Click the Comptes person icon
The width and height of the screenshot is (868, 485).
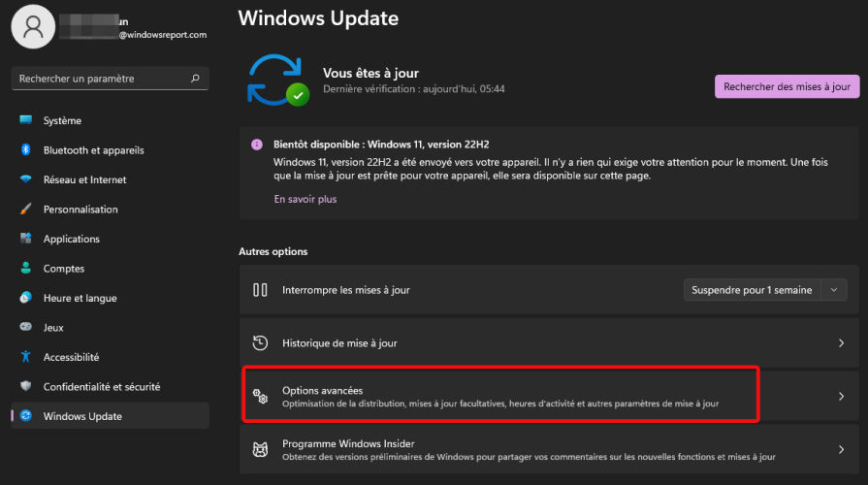click(x=25, y=268)
